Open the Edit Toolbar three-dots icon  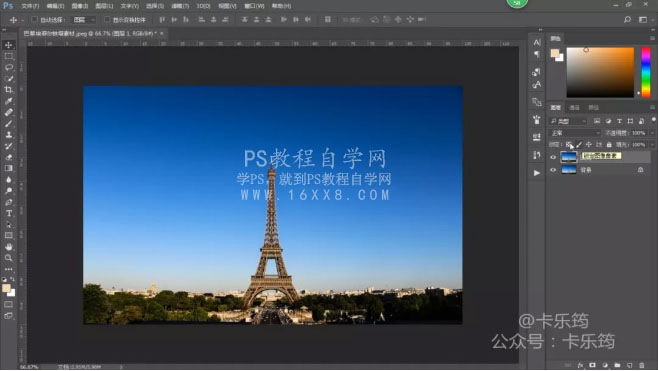pyautogui.click(x=8, y=269)
